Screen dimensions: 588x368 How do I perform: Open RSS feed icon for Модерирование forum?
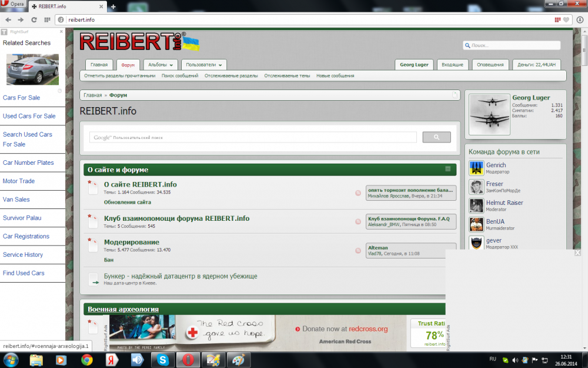click(358, 250)
